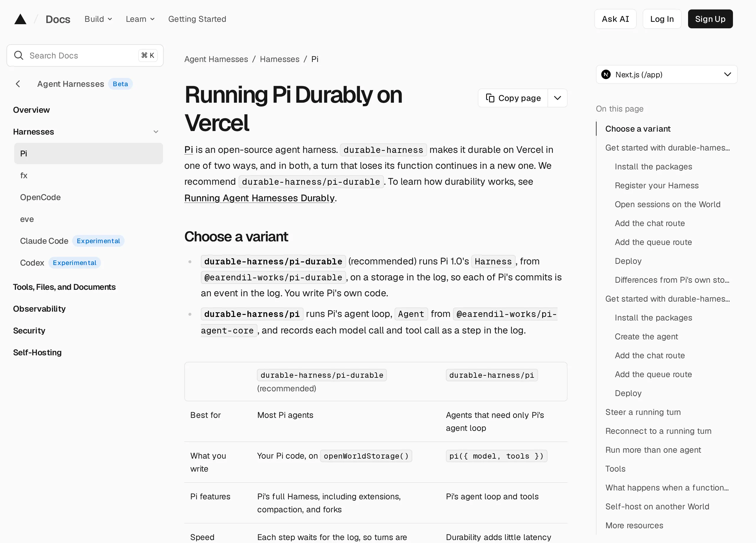Image resolution: width=756 pixels, height=543 pixels.
Task: Select Observability in the sidebar
Action: tap(39, 309)
